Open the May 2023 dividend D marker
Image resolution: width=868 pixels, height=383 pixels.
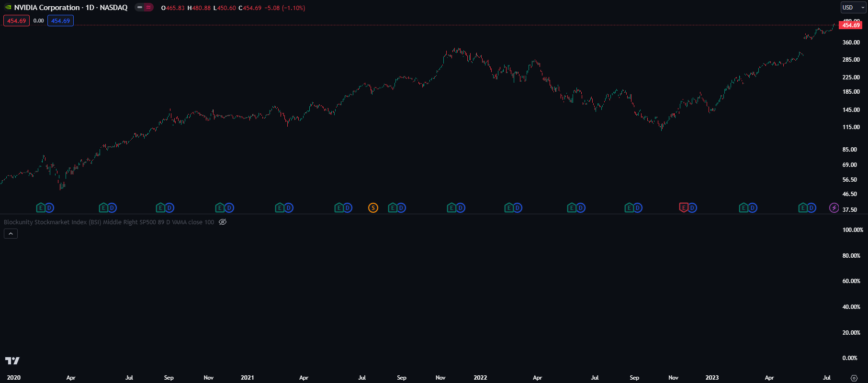812,208
